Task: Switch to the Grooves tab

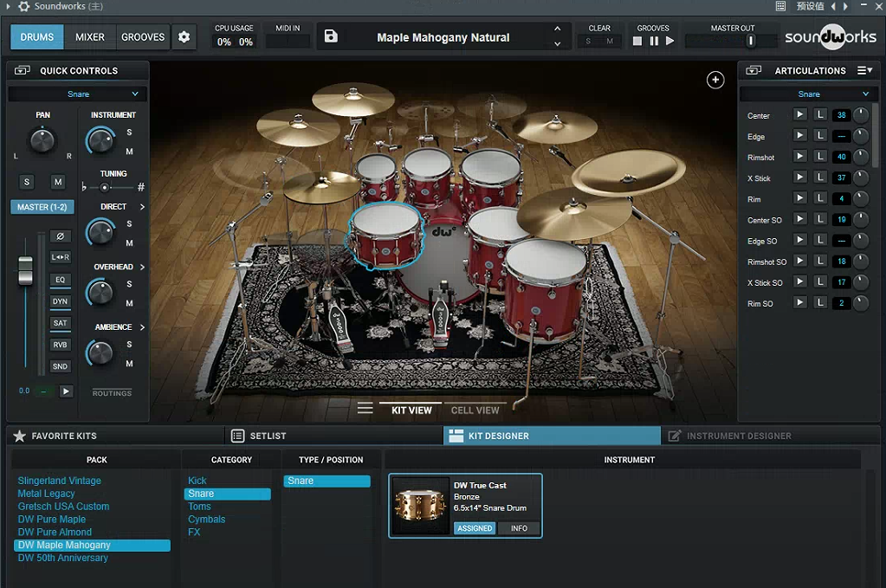Action: (x=143, y=37)
